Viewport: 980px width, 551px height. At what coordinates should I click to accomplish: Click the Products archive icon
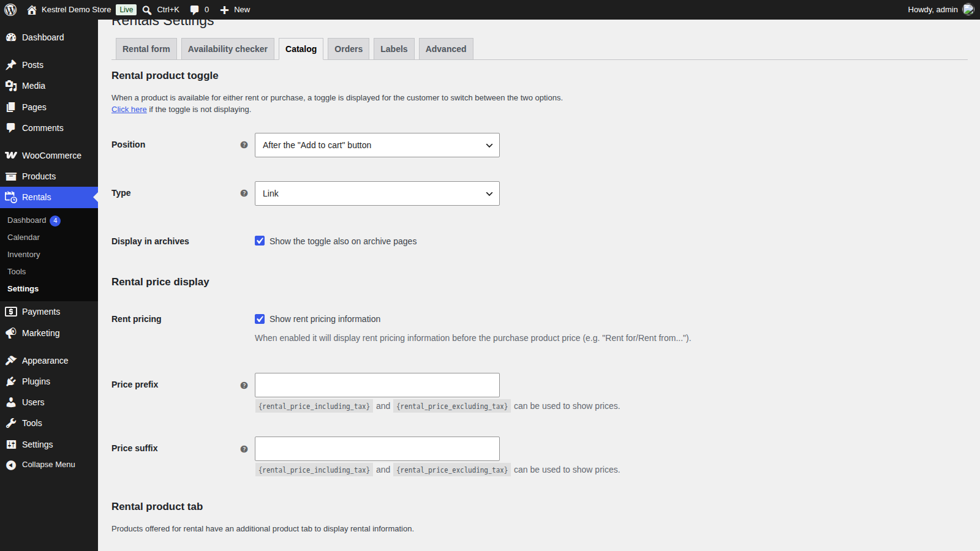tap(11, 176)
